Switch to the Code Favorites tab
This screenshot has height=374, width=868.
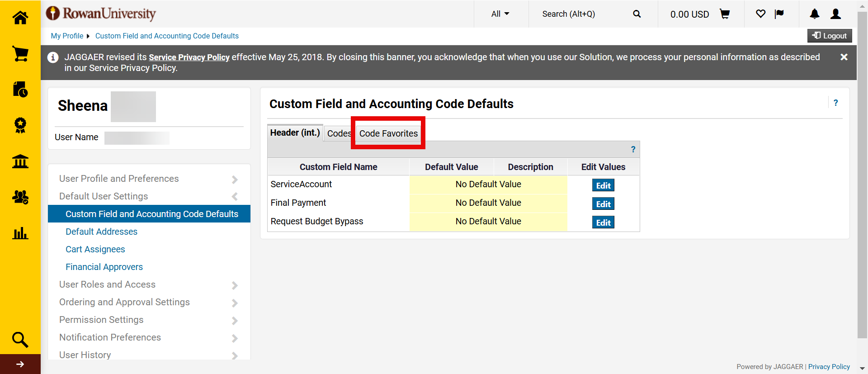pyautogui.click(x=388, y=133)
